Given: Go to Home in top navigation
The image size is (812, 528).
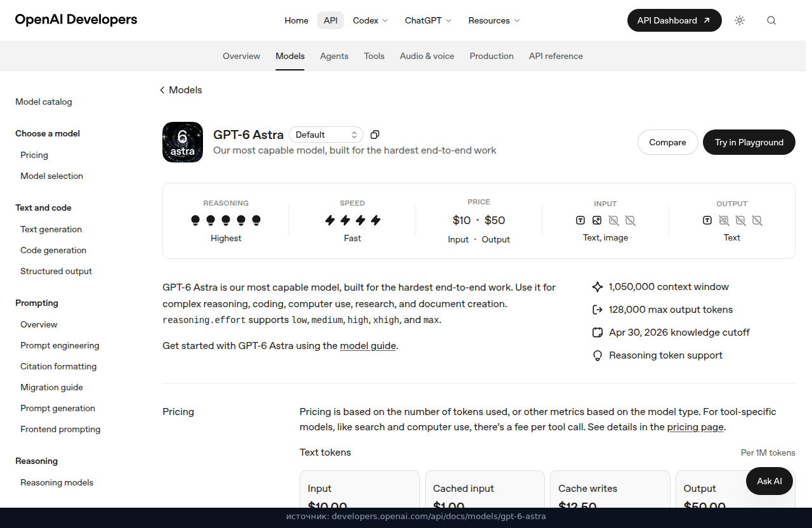Looking at the screenshot, I should (296, 20).
